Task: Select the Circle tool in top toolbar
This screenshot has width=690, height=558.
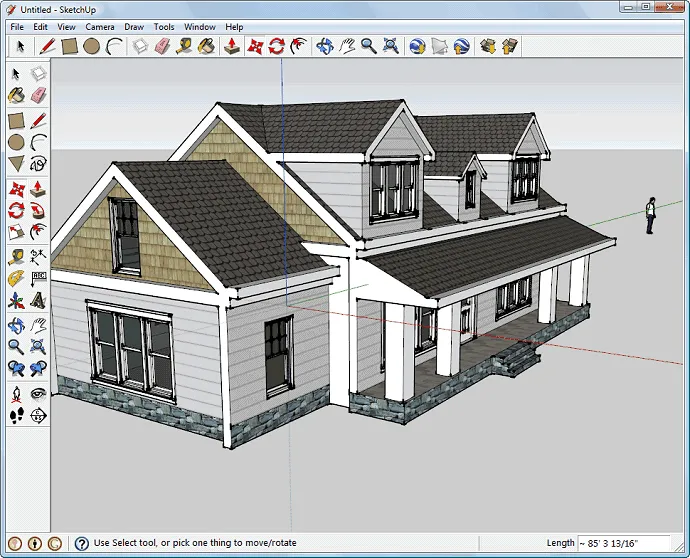Action: point(91,46)
